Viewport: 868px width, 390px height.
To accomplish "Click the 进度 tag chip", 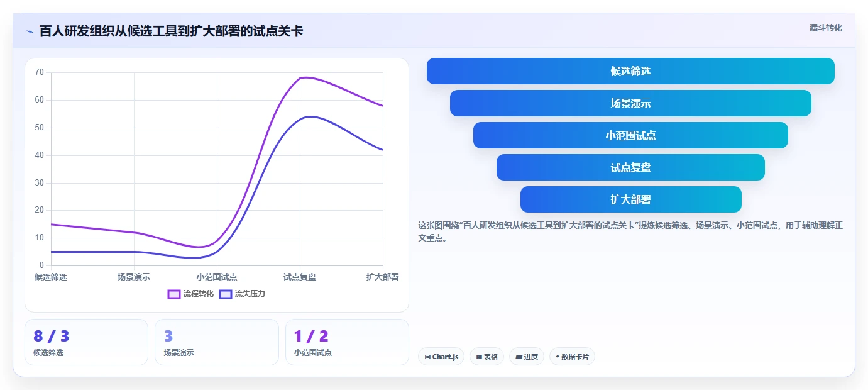I will click(x=526, y=357).
